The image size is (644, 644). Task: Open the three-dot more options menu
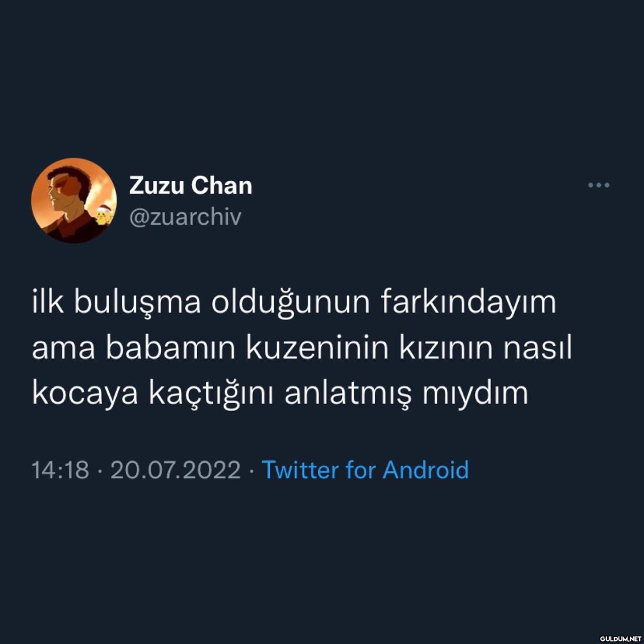pos(599,185)
